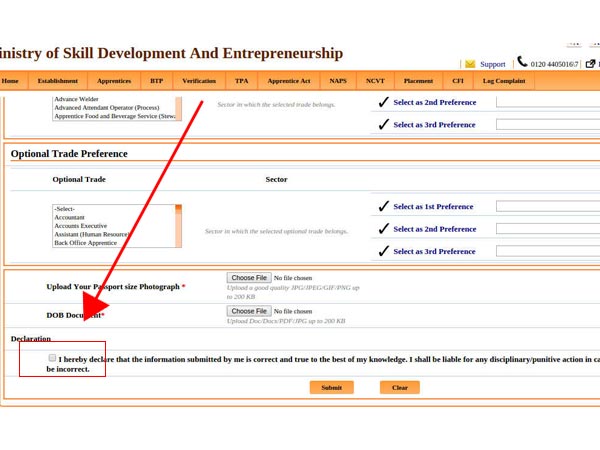Click the optional 1st Preference input field
600x450 pixels.
click(x=548, y=206)
